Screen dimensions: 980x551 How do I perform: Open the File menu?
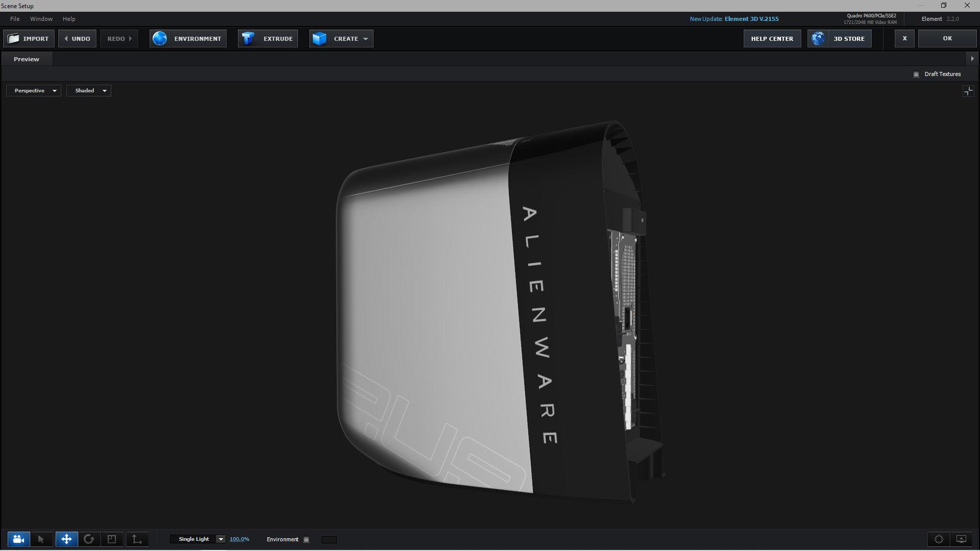click(x=15, y=19)
